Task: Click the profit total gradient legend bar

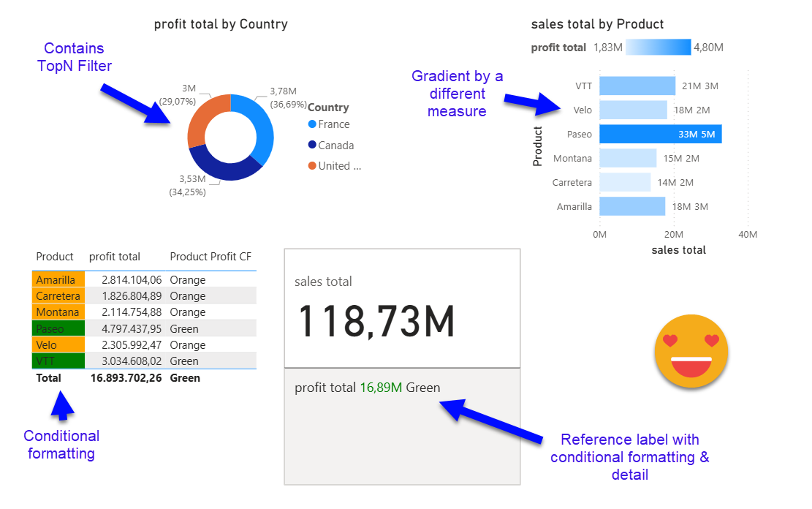Action: tap(659, 48)
